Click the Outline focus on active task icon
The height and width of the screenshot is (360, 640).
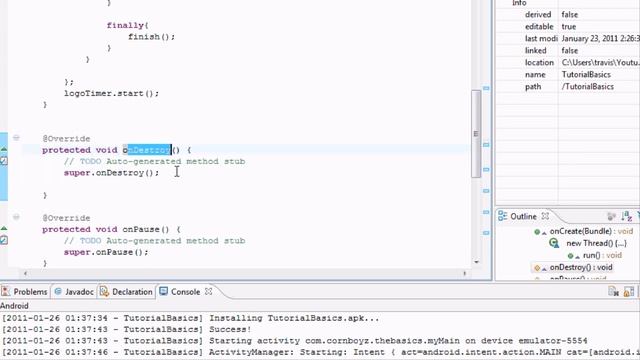click(x=611, y=216)
